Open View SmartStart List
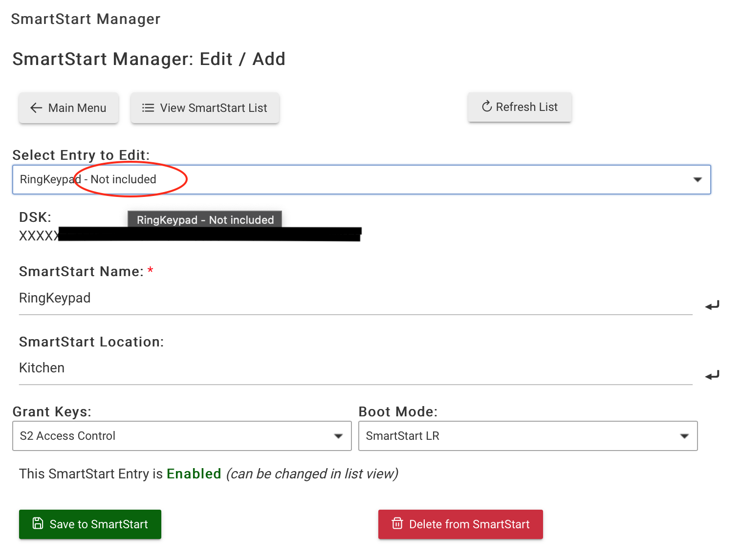Viewport: 741px width, 560px height. click(x=205, y=108)
